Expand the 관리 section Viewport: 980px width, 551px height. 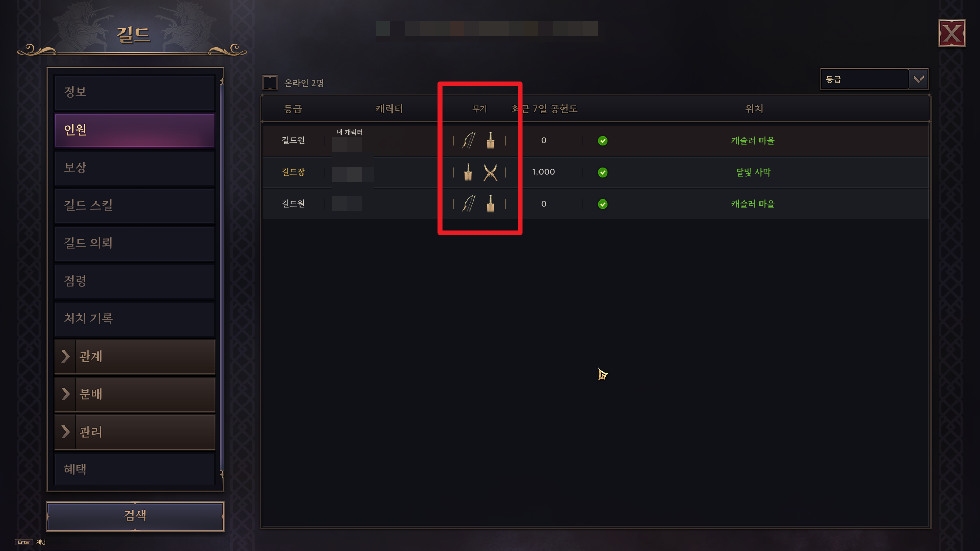(135, 432)
